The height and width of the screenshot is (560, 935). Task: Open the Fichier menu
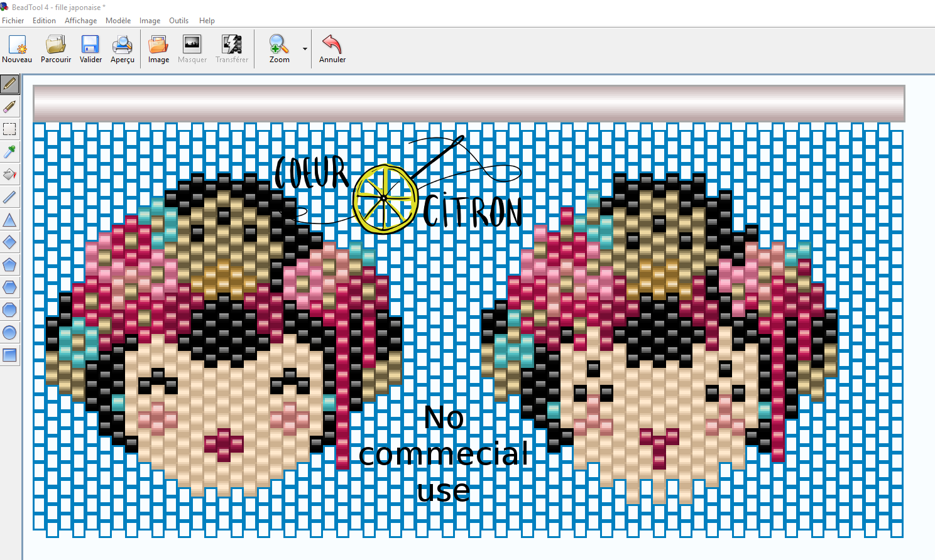pos(13,21)
